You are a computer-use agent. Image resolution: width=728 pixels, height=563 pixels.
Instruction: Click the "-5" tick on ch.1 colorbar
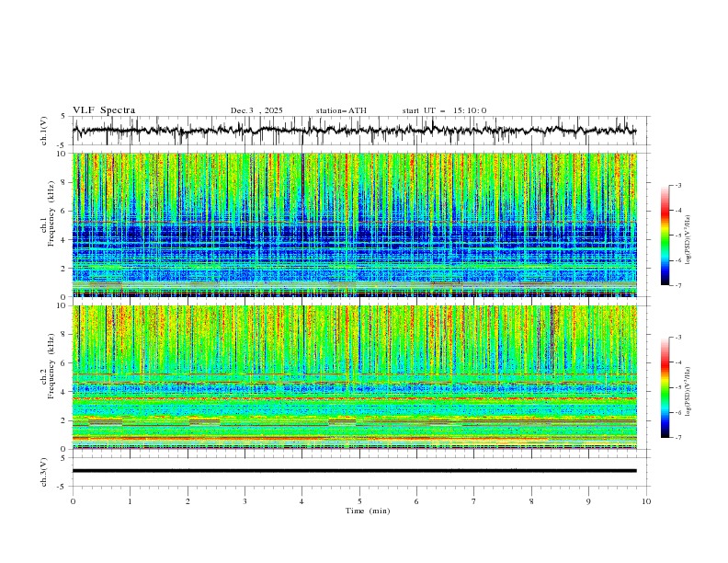tap(678, 236)
